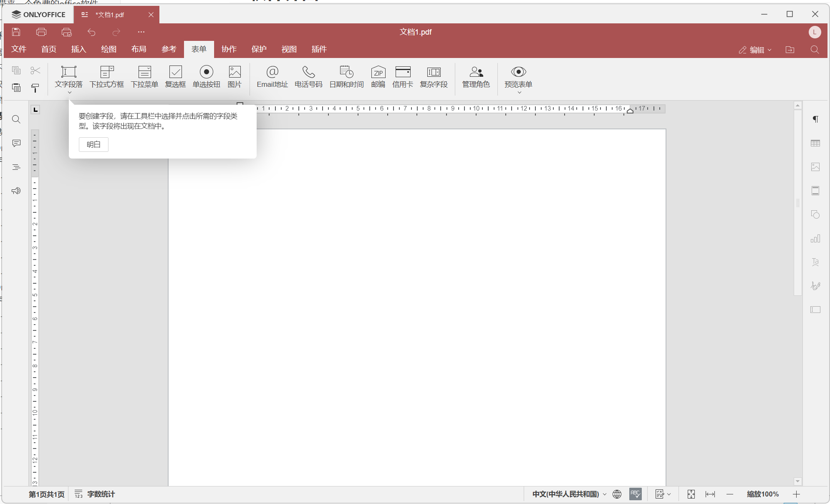This screenshot has height=504, width=830.
Task: Insert a 复选框 checkbox field
Action: point(175,77)
